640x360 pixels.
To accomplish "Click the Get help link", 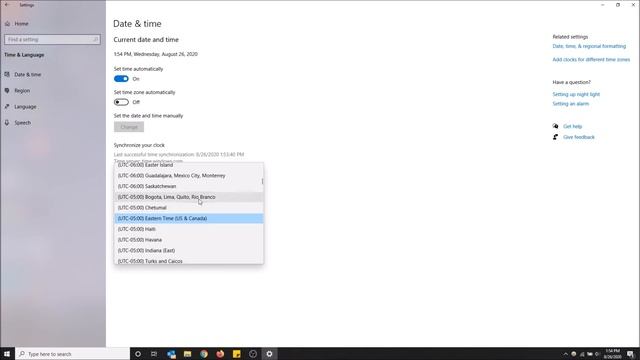I will [573, 127].
